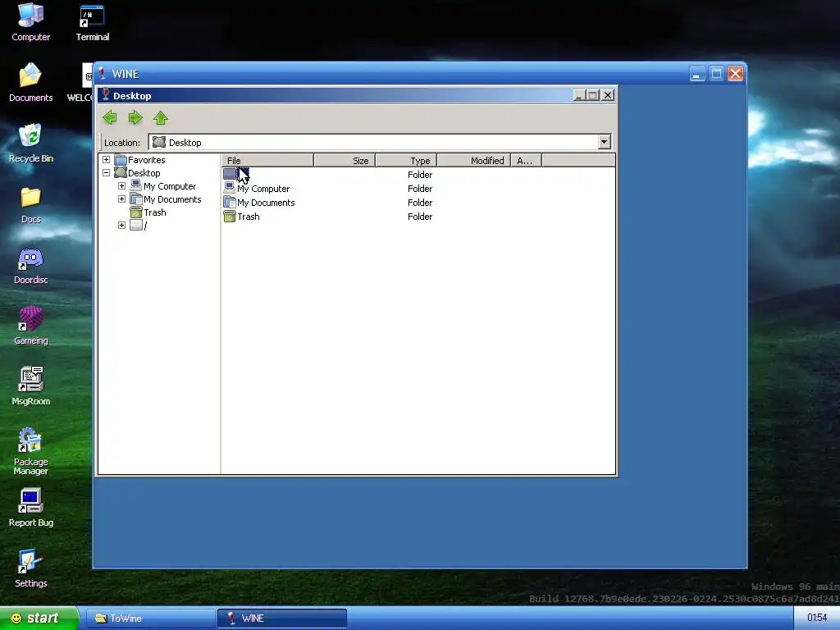Click the taskbar clock showing 01:54
This screenshot has width=840, height=630.
click(x=816, y=618)
